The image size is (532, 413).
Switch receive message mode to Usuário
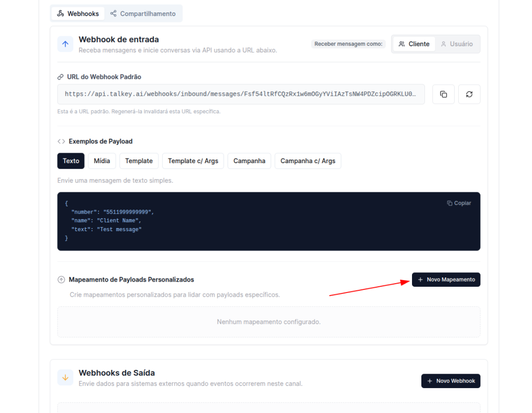coord(457,44)
